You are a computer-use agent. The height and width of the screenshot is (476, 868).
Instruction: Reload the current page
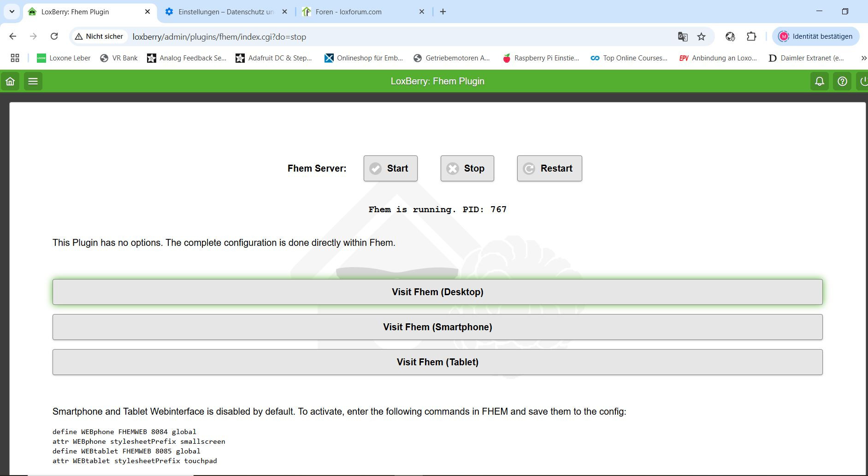click(x=54, y=36)
